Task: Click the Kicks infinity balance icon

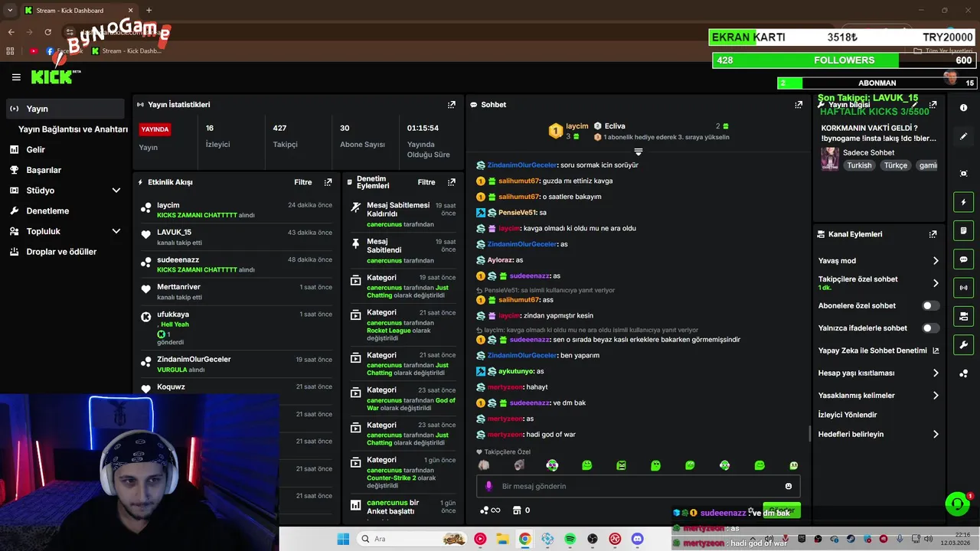Action: click(490, 510)
